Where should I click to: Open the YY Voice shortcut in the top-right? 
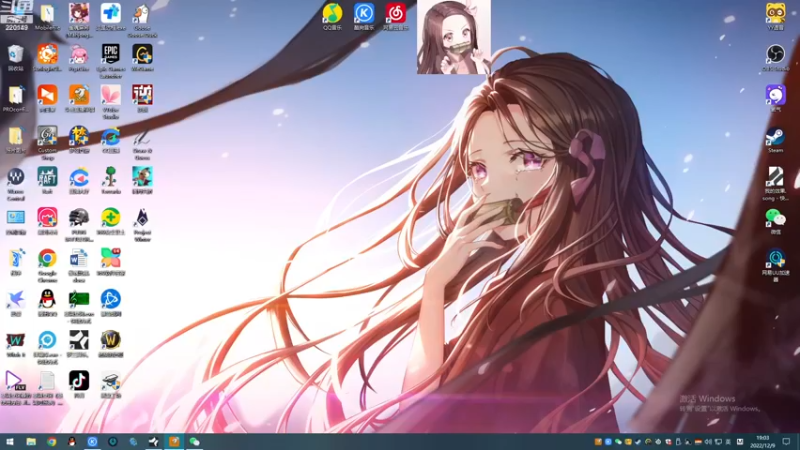(x=775, y=14)
